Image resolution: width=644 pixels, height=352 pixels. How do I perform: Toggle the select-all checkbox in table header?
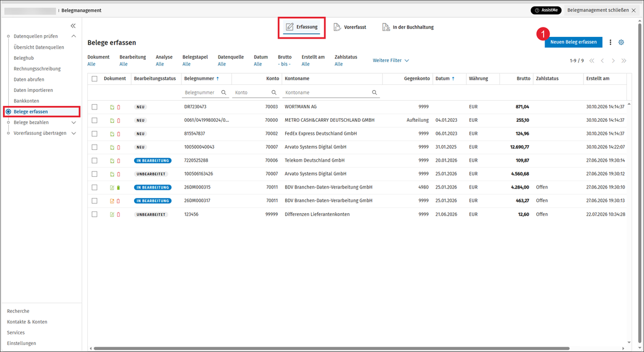pos(94,79)
